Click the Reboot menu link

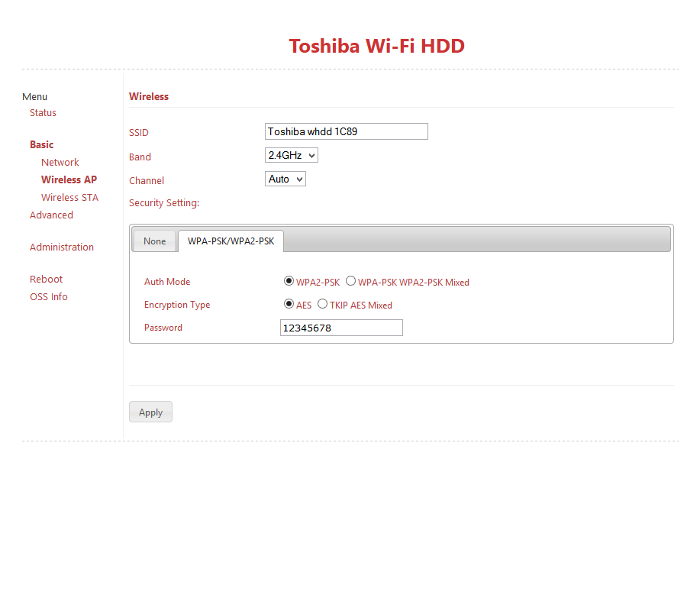click(x=46, y=279)
